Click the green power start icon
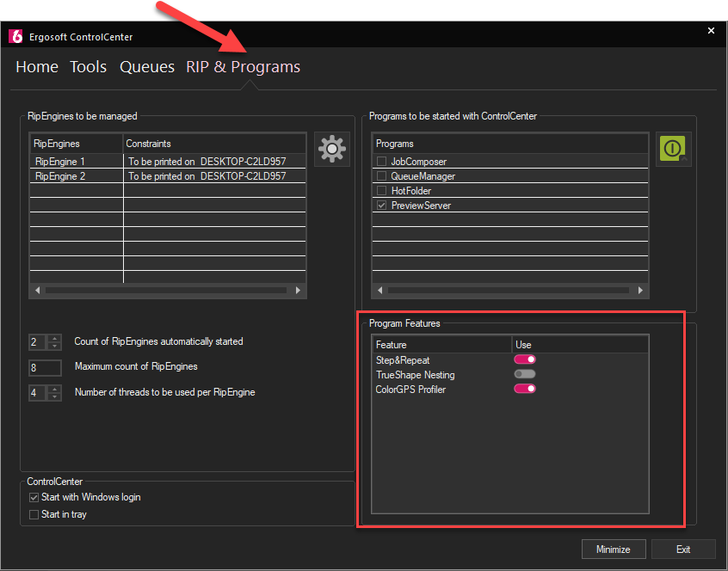This screenshot has width=728, height=571. tap(673, 149)
